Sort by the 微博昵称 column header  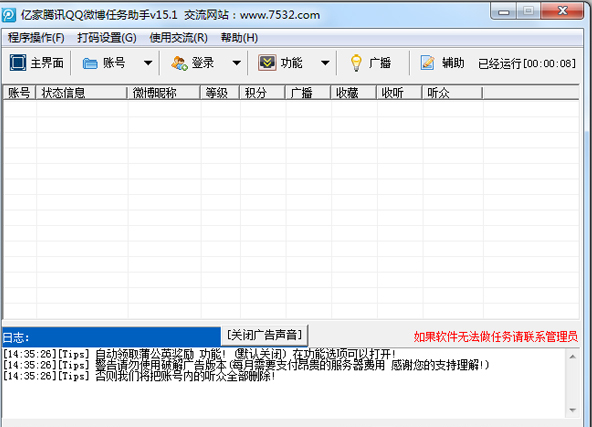[163, 92]
